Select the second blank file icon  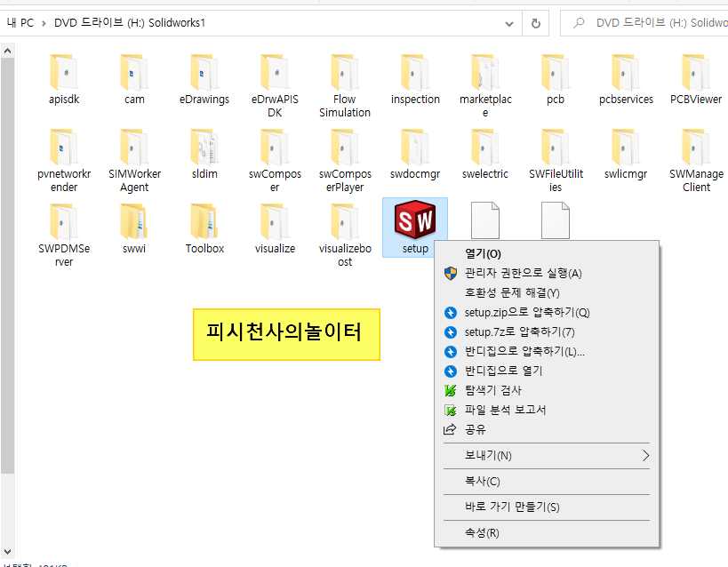click(556, 220)
